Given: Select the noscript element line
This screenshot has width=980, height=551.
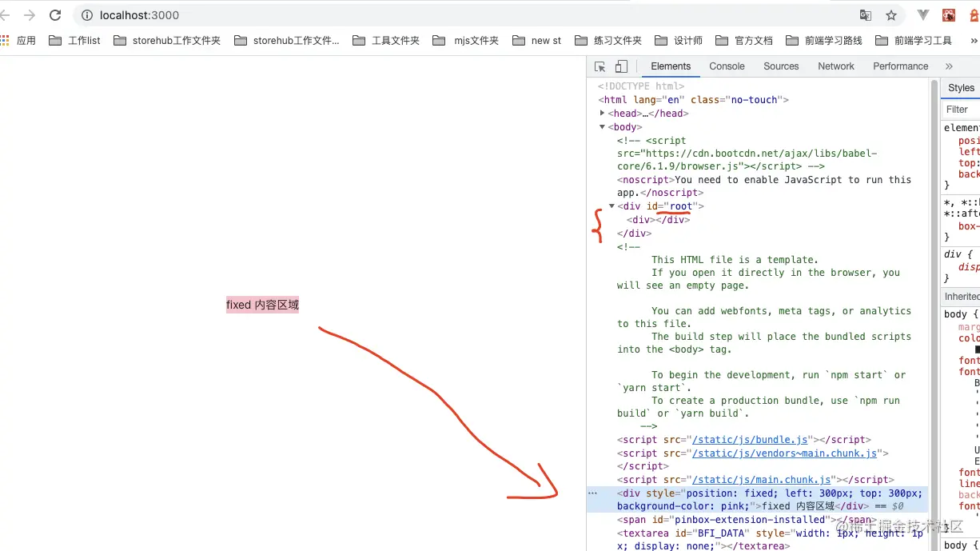Looking at the screenshot, I should 764,186.
